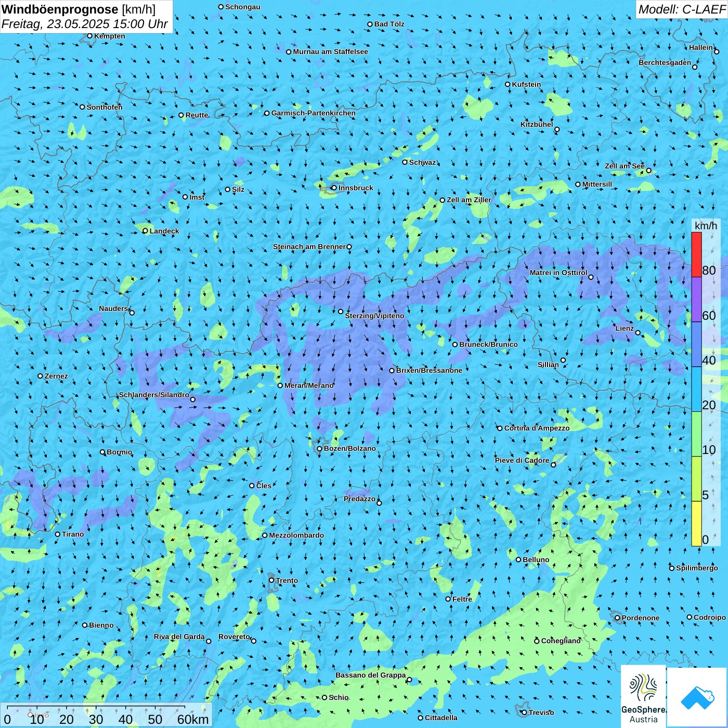The height and width of the screenshot is (728, 728).
Task: Click the Matrei in Osttirol label
Action: pyautogui.click(x=558, y=272)
